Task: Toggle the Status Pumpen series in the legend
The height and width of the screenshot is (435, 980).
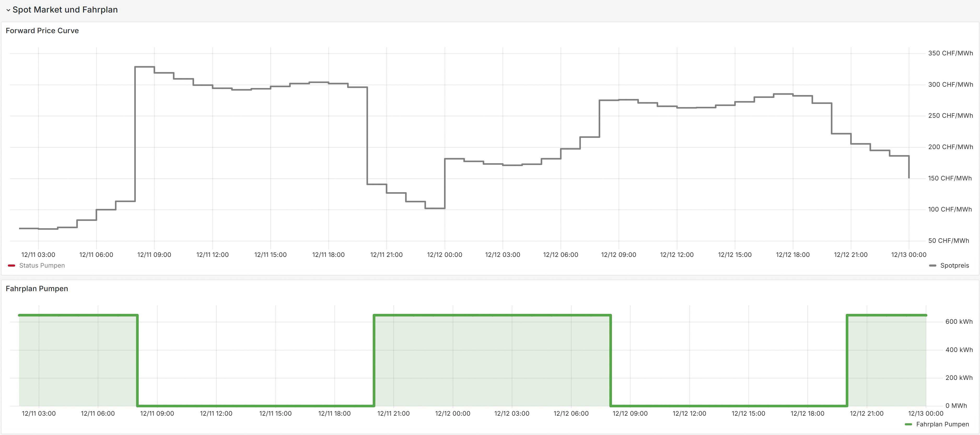Action: pyautogui.click(x=42, y=265)
